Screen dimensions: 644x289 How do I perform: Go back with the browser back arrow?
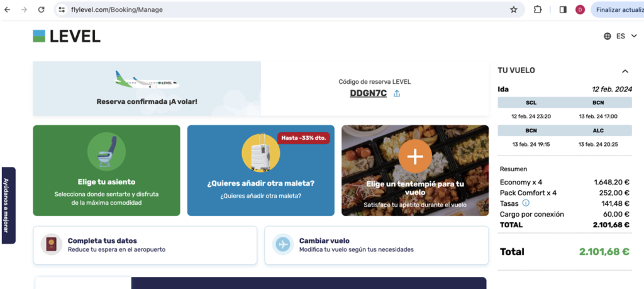click(x=8, y=10)
